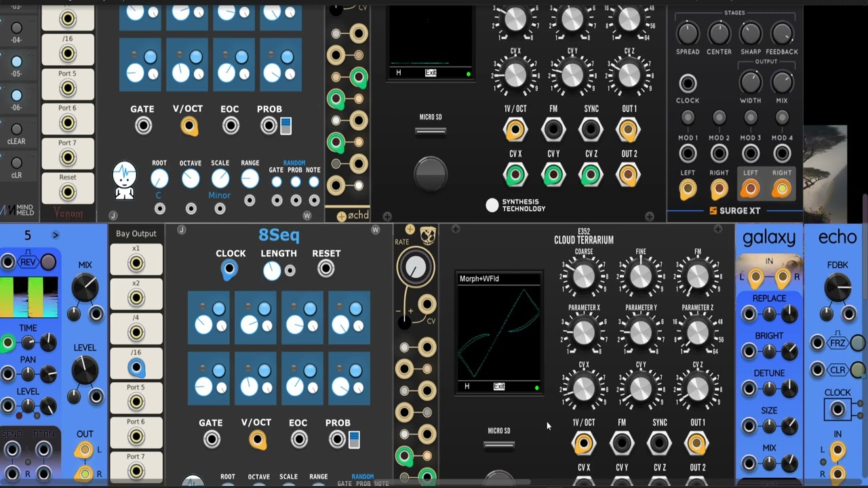Click the x2 port in Bay Output
Viewport: 868px width, 488px height.
[x=136, y=298]
